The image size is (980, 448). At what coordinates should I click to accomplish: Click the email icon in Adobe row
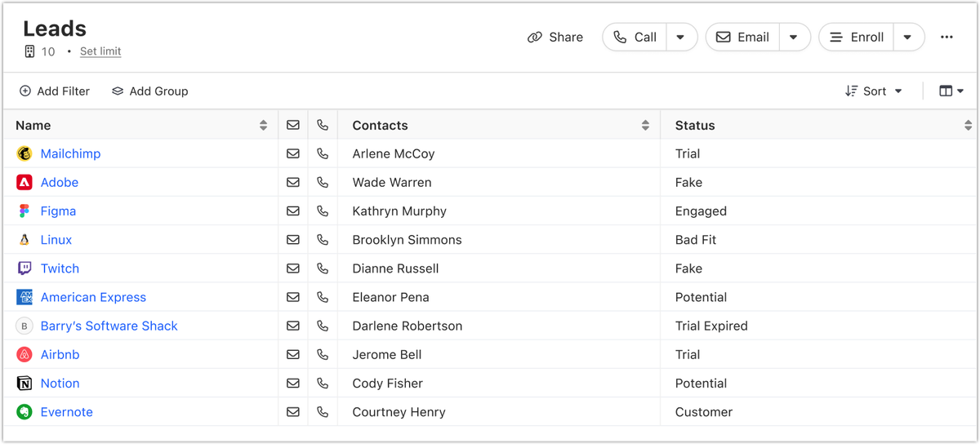(x=293, y=182)
